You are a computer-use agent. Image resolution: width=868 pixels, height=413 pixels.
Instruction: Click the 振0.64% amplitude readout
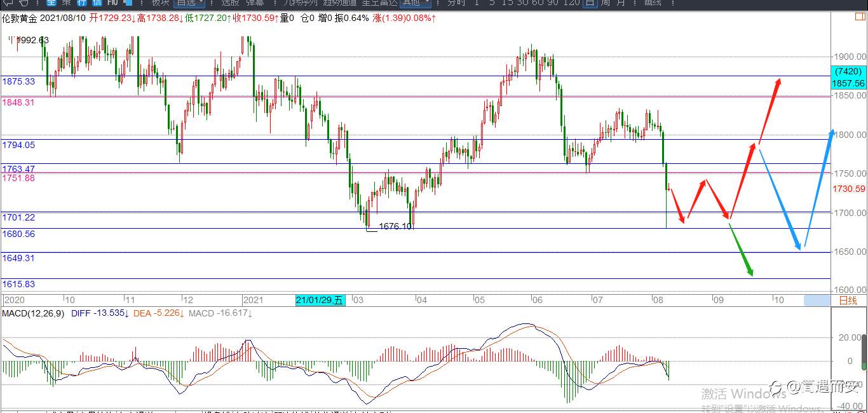click(351, 18)
